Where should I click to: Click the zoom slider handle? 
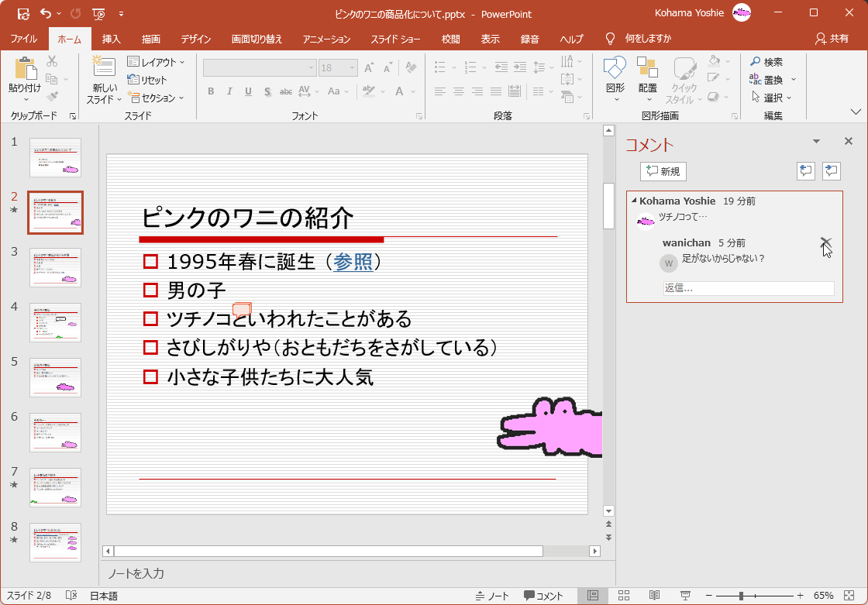(742, 596)
